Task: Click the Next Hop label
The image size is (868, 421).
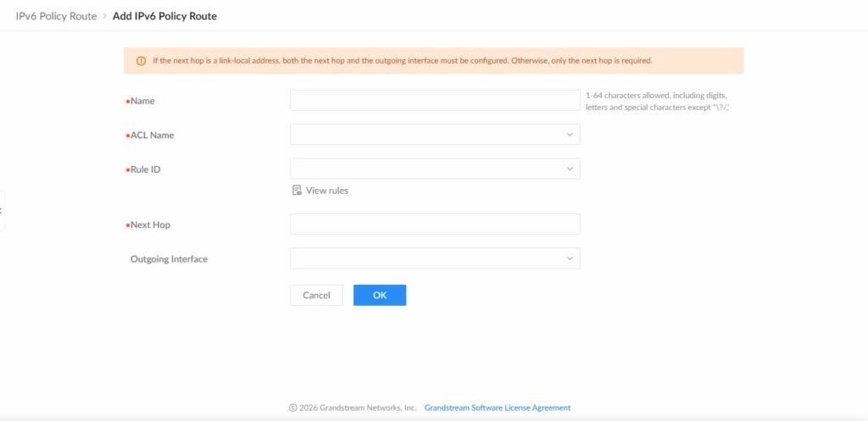Action: coord(150,225)
